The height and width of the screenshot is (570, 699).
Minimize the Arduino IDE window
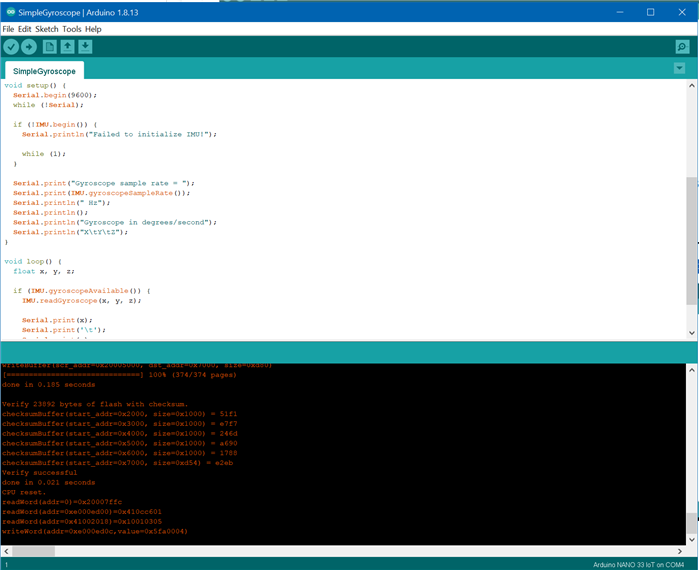(620, 12)
